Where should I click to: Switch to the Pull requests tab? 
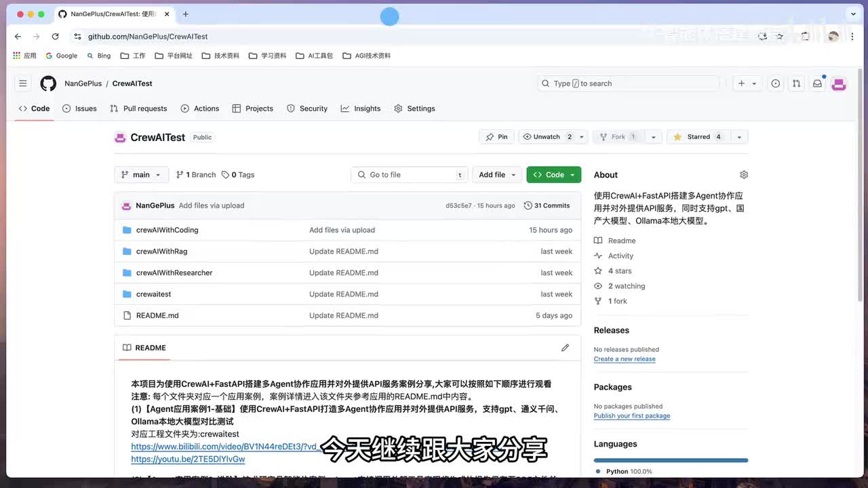[x=138, y=108]
